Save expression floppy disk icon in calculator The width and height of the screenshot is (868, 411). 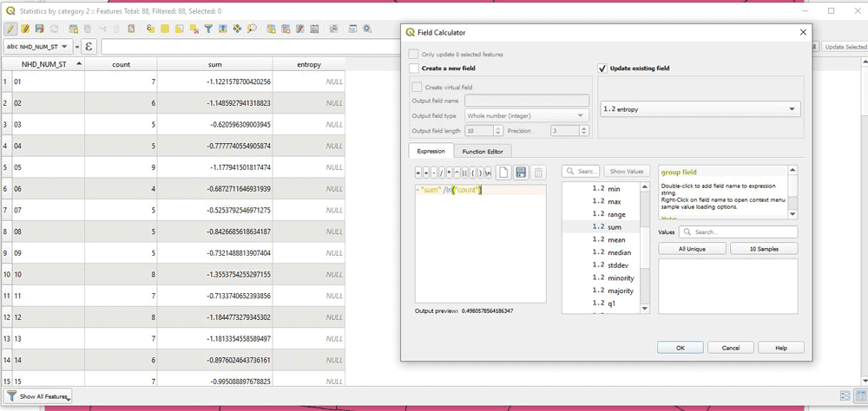[x=521, y=173]
